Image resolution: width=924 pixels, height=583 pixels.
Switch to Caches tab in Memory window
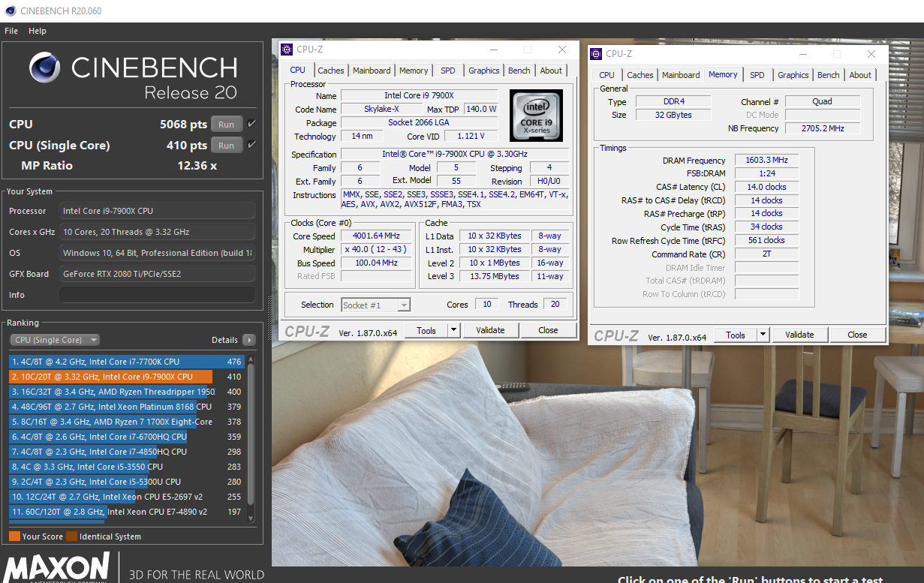[x=640, y=75]
